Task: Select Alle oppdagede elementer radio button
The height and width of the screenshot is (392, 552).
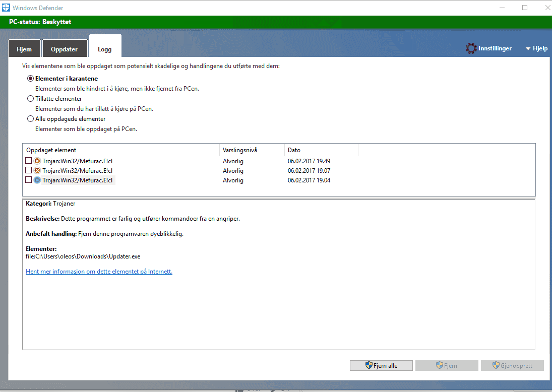Action: pyautogui.click(x=31, y=118)
